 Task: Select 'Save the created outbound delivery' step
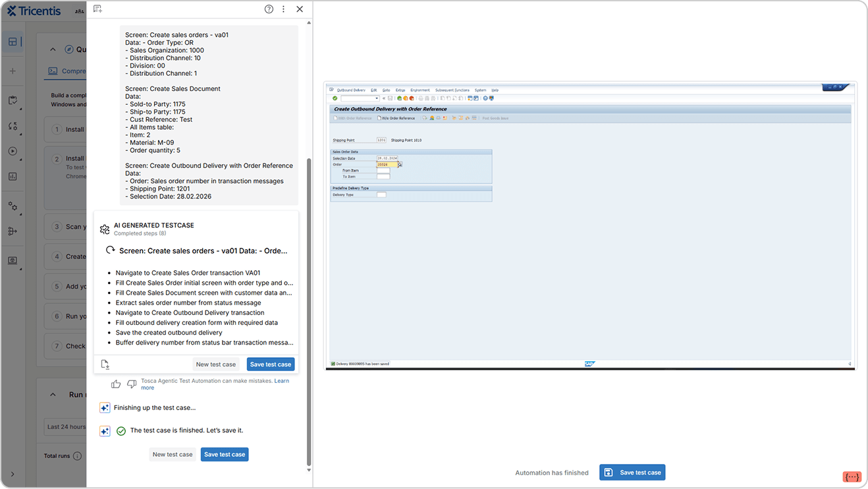click(x=169, y=333)
